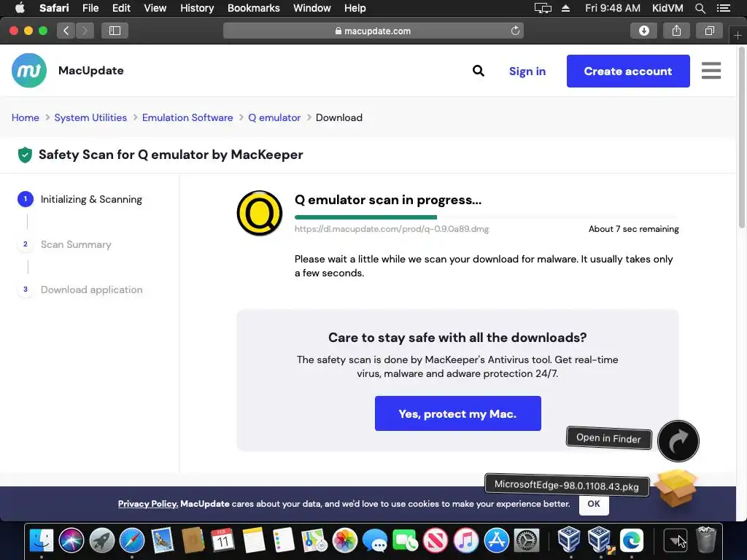Toggle Safari's sidebar button
The width and height of the screenshot is (747, 560).
(x=115, y=31)
